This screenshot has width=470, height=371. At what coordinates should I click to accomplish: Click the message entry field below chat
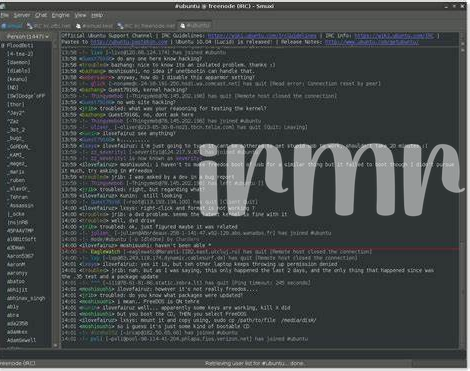pyautogui.click(x=233, y=354)
